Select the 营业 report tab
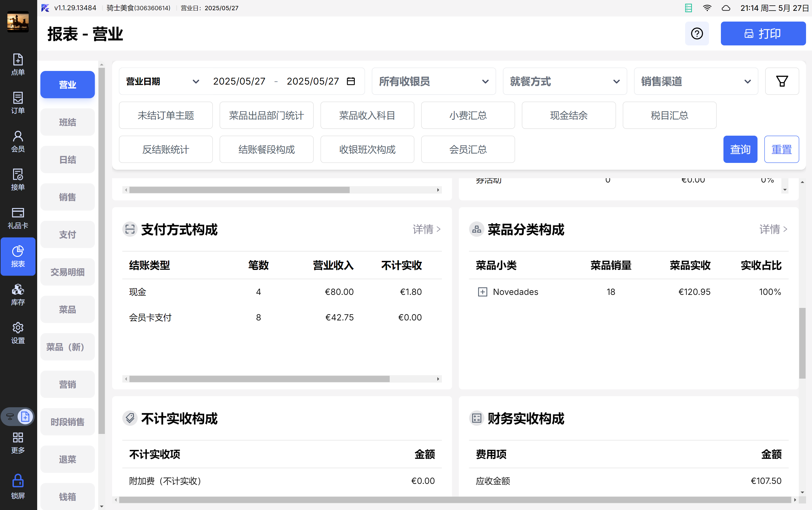Image resolution: width=812 pixels, height=510 pixels. (x=68, y=85)
